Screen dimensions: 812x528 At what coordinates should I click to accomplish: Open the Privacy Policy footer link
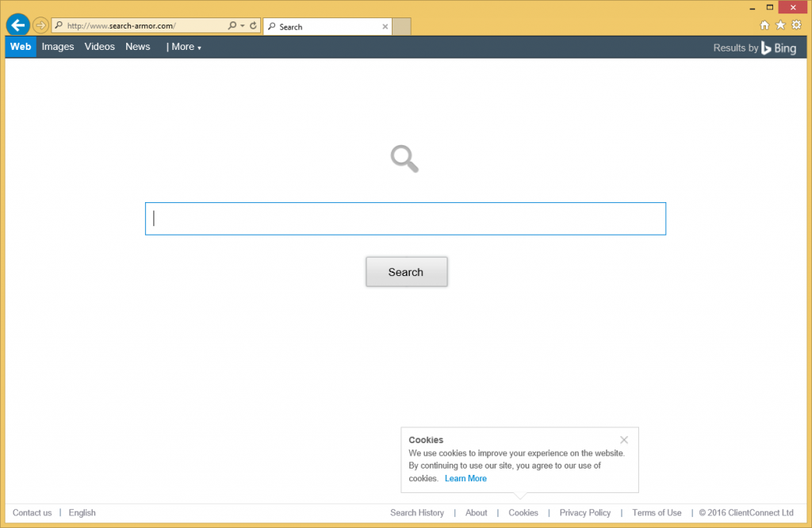(585, 513)
